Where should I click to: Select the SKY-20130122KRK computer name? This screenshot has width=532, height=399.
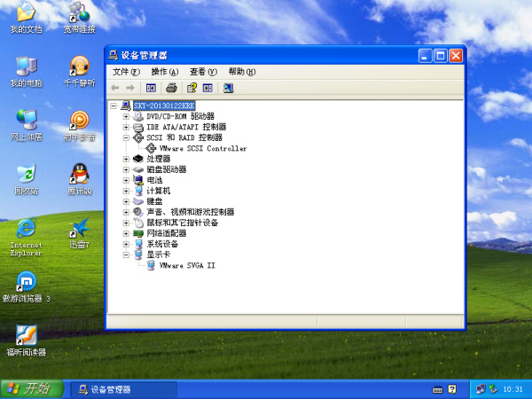click(164, 106)
